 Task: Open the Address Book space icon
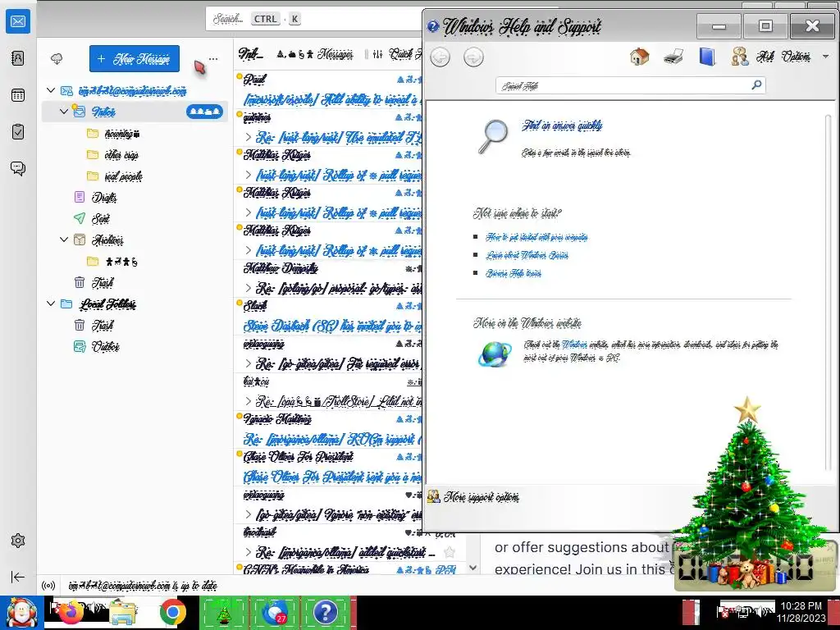(18, 58)
